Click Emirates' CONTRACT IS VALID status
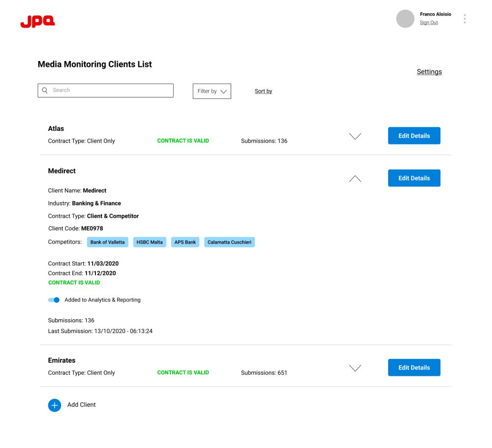Image resolution: width=492 pixels, height=448 pixels. [x=183, y=373]
